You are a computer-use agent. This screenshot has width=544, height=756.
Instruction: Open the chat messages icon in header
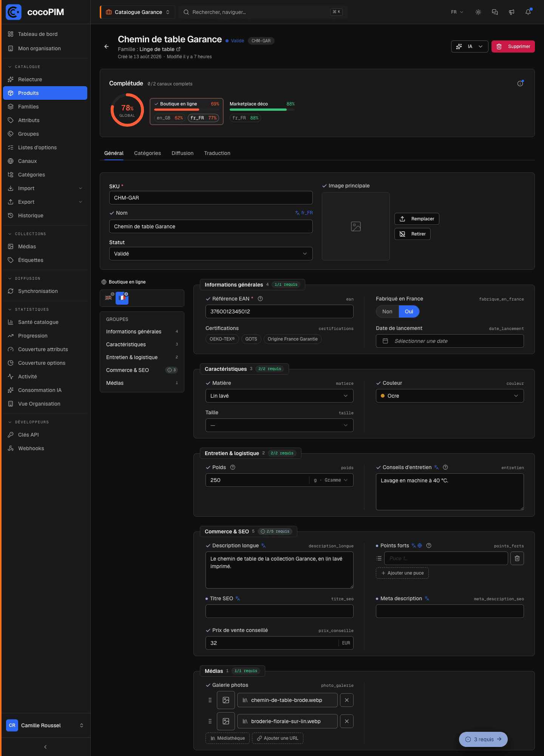tap(495, 12)
